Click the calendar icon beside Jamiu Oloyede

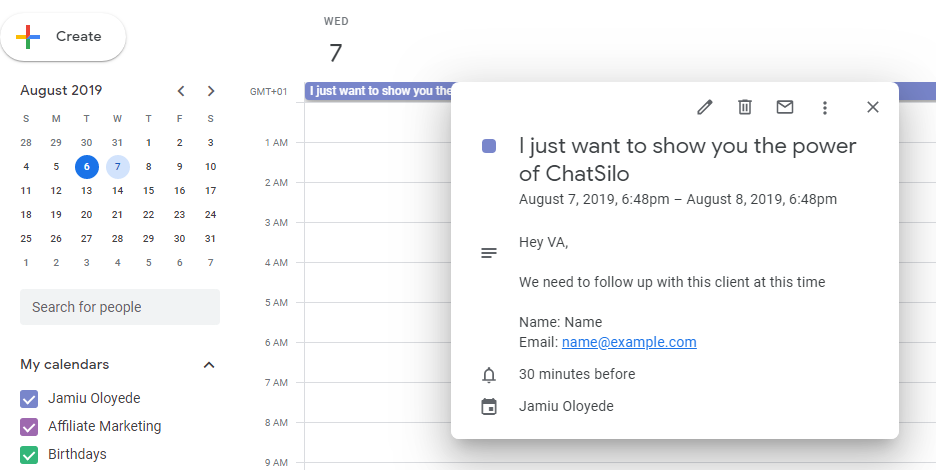tap(489, 407)
